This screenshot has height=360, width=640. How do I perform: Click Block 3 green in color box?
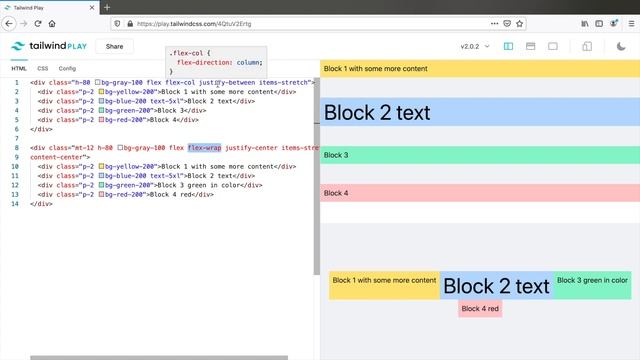point(592,285)
